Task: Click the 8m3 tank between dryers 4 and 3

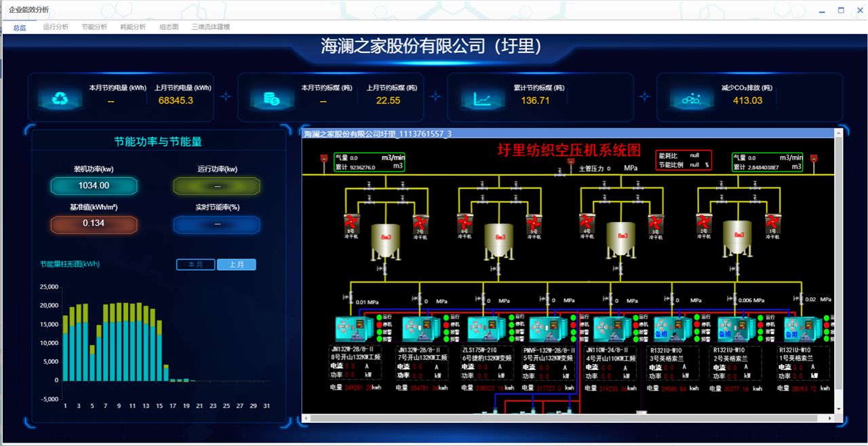Action: pyautogui.click(x=620, y=240)
